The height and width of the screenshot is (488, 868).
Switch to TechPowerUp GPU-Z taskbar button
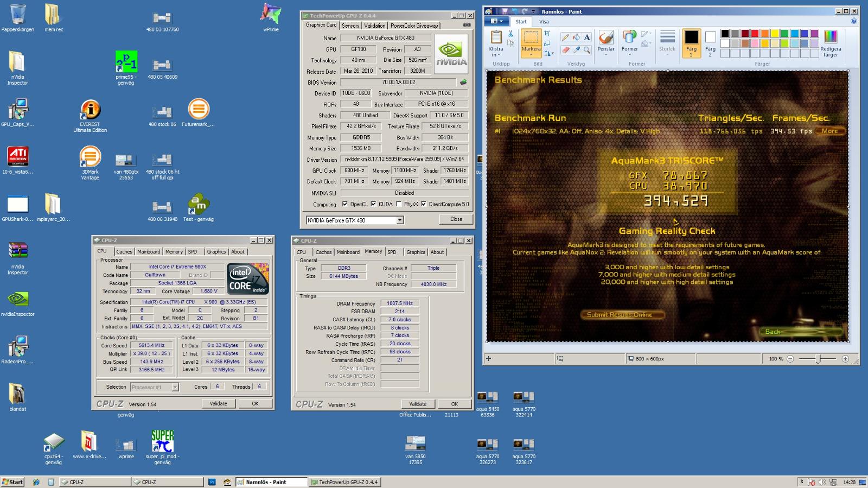coord(344,482)
